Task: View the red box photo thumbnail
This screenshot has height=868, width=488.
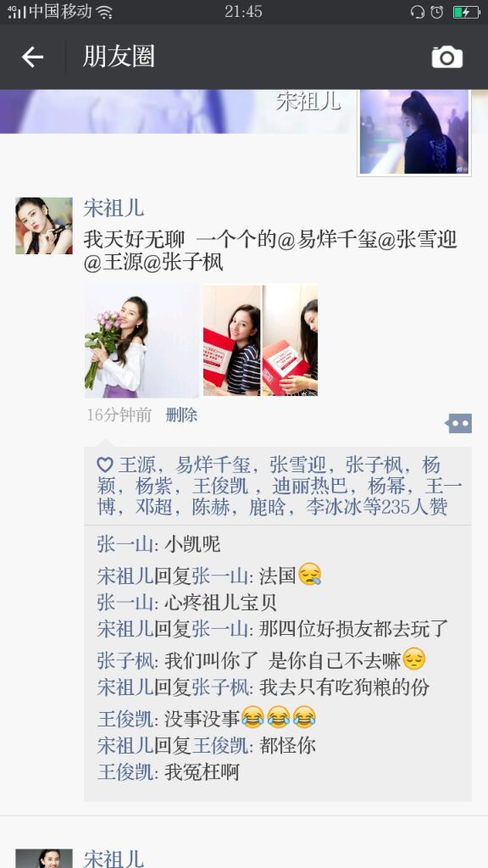Action: 261,340
